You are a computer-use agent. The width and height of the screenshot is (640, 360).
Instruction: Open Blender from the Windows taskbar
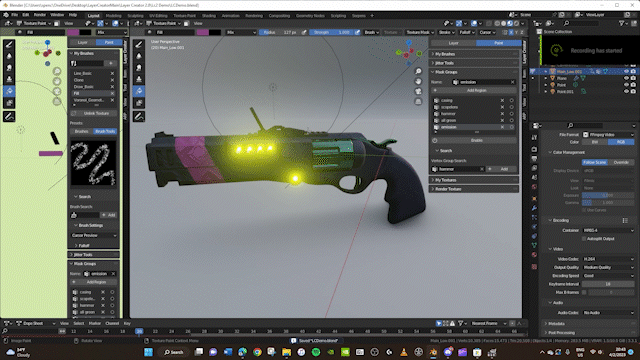[433, 352]
